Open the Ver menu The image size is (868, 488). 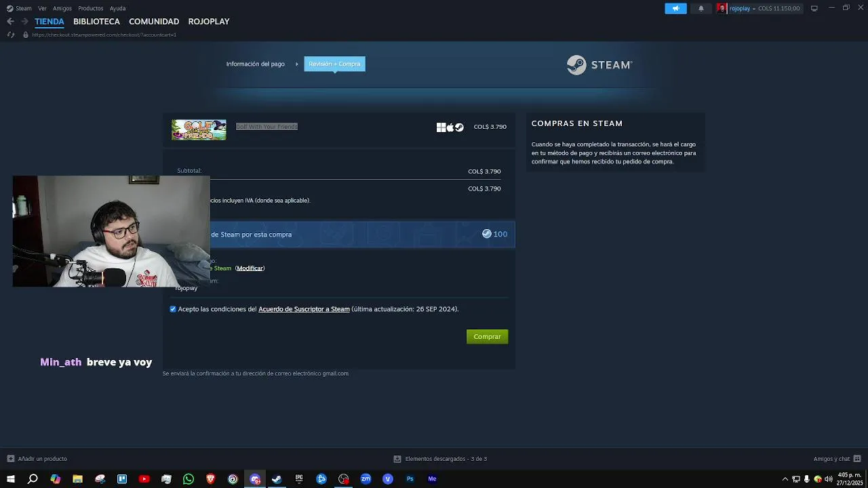[43, 8]
